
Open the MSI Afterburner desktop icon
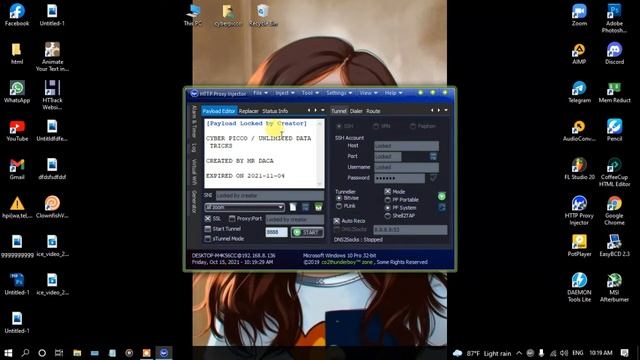point(614,288)
